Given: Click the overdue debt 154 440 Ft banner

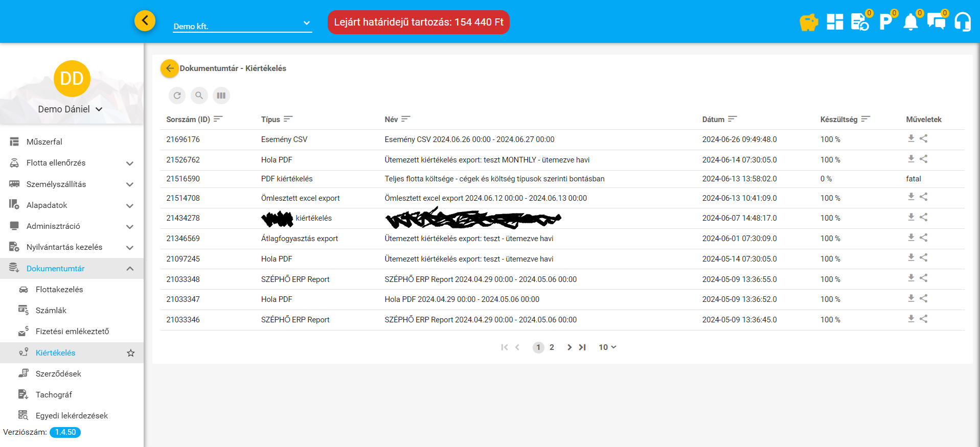Looking at the screenshot, I should pos(418,22).
